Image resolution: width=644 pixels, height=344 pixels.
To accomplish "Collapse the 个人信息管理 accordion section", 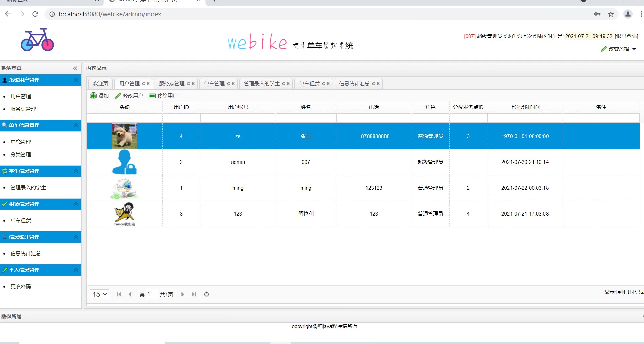I will [x=76, y=270].
